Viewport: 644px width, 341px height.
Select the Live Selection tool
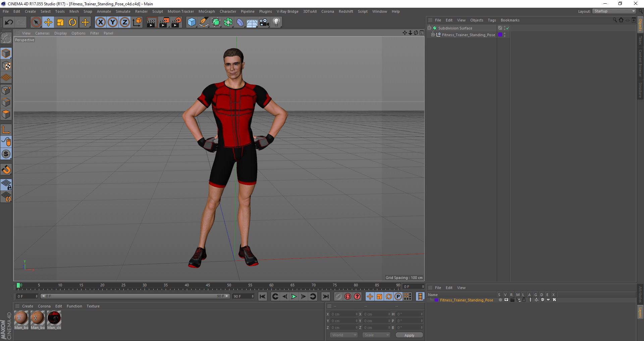pos(36,22)
